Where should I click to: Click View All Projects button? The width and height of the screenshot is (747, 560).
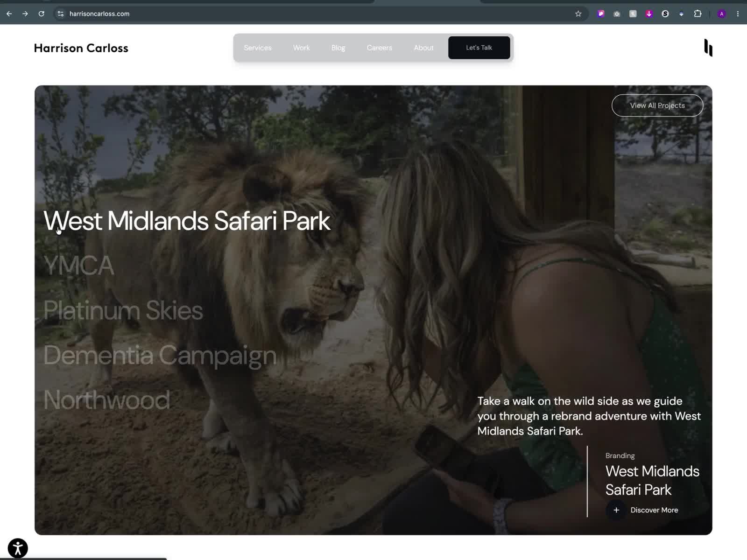pyautogui.click(x=657, y=105)
